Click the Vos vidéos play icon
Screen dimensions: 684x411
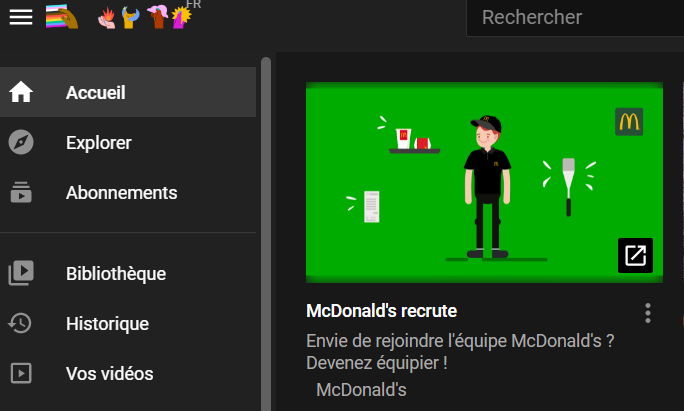pyautogui.click(x=21, y=373)
